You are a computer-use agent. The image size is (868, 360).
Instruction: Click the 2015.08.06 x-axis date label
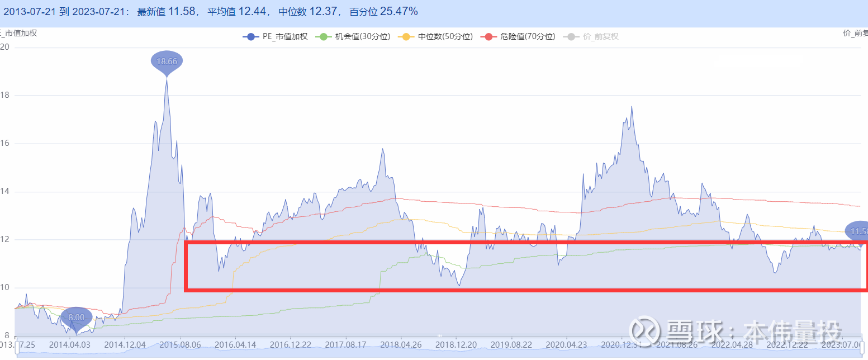click(180, 345)
